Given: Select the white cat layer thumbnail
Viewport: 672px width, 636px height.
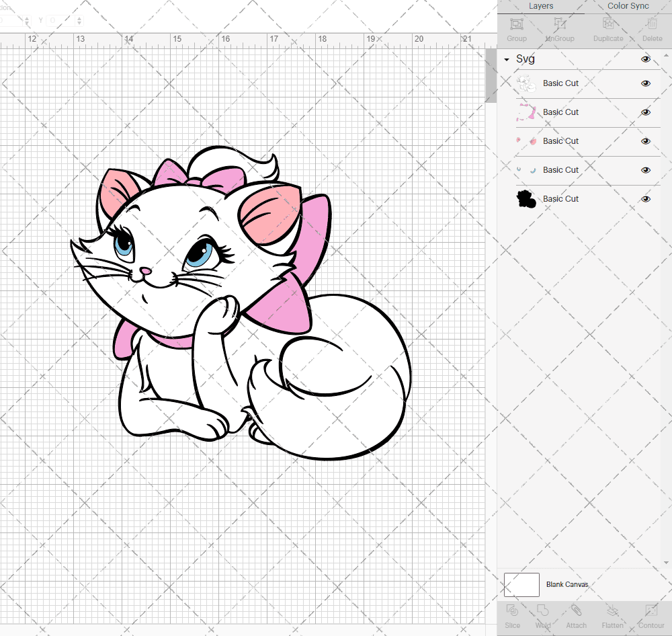Looking at the screenshot, I should click(526, 83).
